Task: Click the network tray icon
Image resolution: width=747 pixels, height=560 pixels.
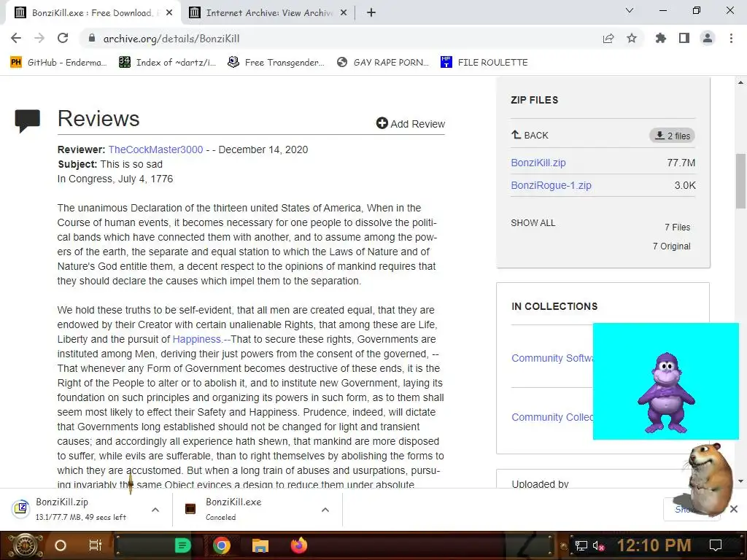Action: (x=581, y=545)
